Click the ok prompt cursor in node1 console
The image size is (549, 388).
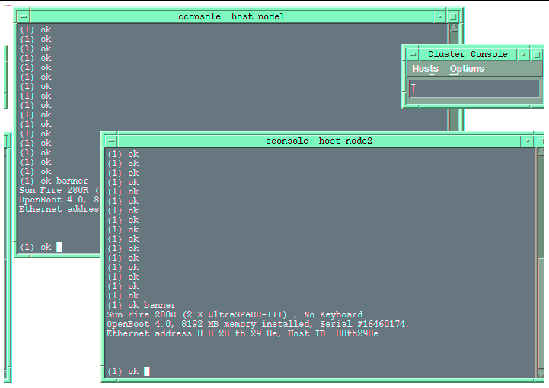pos(59,247)
